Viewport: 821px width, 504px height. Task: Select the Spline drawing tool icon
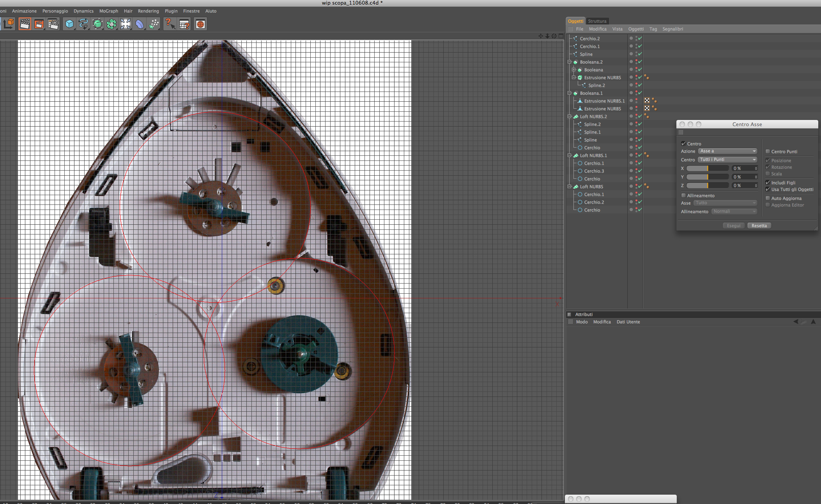click(x=83, y=24)
